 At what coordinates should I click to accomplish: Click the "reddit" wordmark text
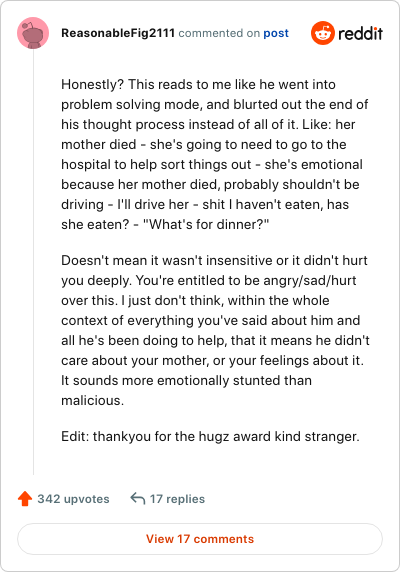360,34
